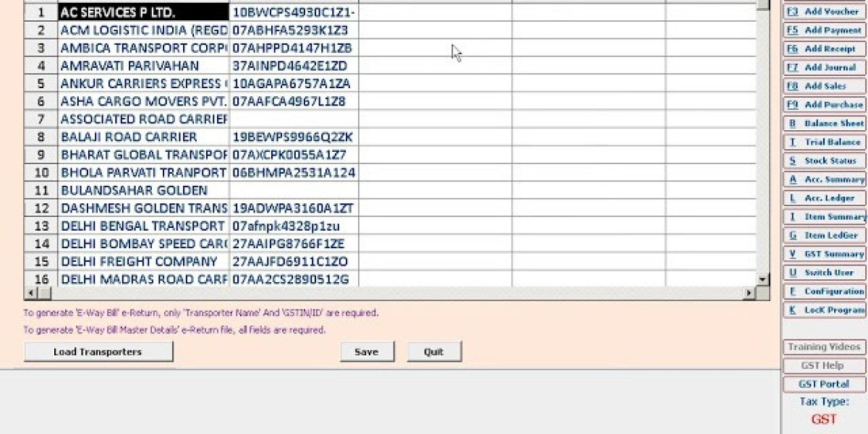Screen dimensions: 868x434
Task: Switch to another user
Action: click(825, 273)
